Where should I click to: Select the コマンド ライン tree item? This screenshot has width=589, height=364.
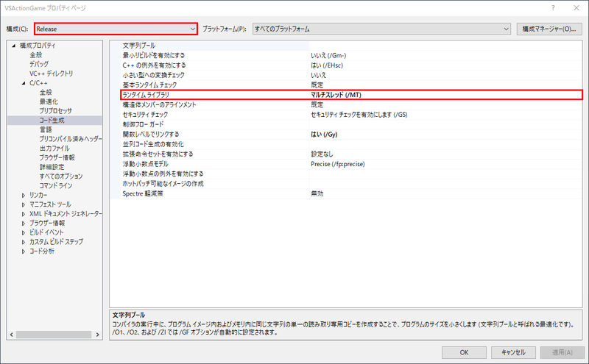pyautogui.click(x=56, y=186)
